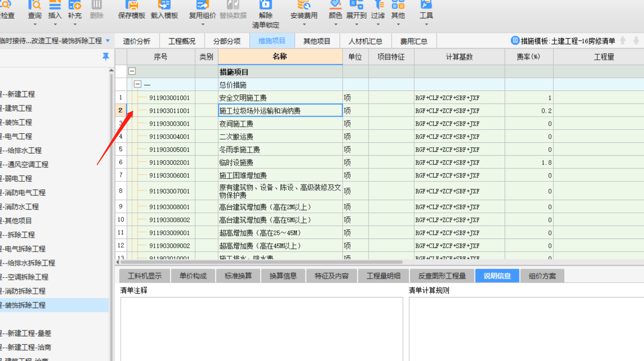The image size is (644, 361).
Task: Open the 工具 dropdown arrow
Action: [x=426, y=24]
